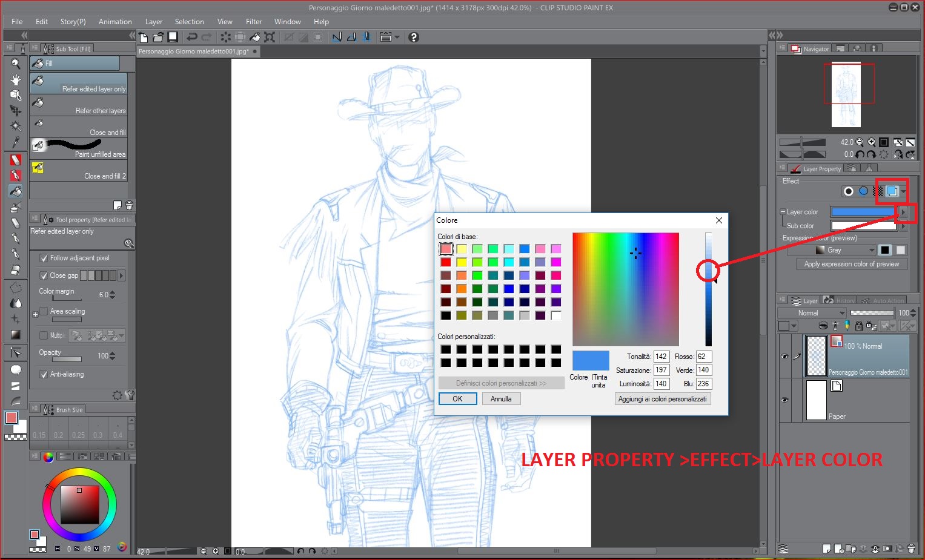Expand the Layer color arrow button

coord(903,212)
